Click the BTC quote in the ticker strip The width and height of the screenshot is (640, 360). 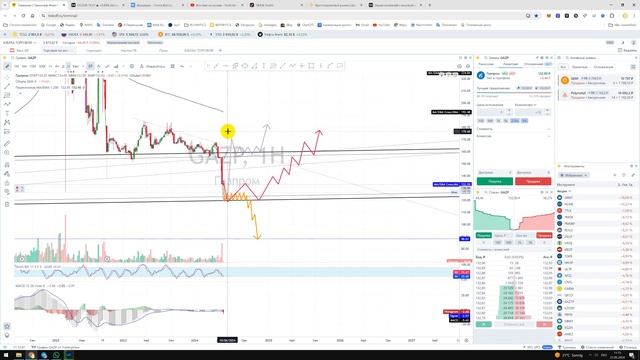[x=180, y=35]
